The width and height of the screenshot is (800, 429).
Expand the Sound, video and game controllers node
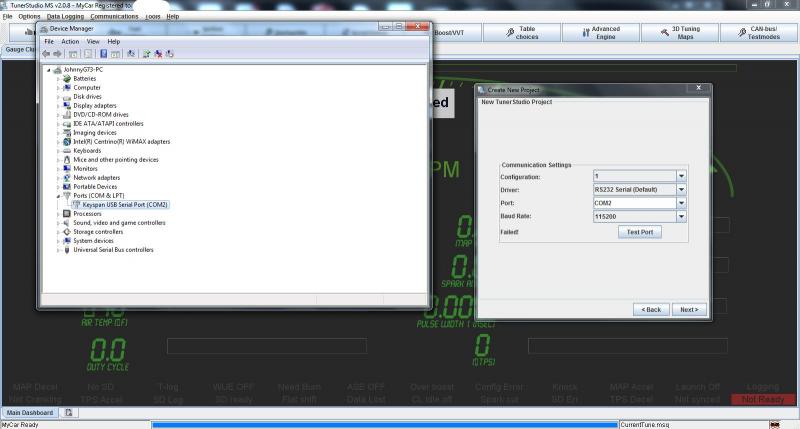pos(58,223)
